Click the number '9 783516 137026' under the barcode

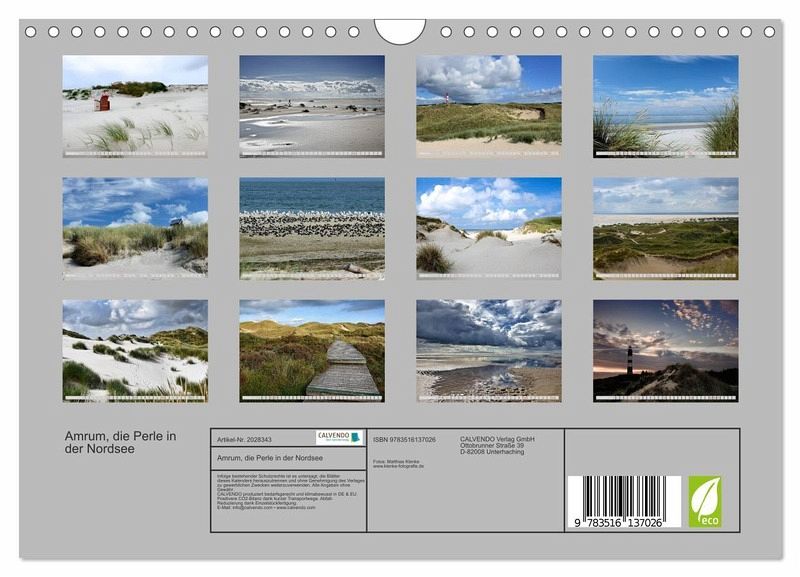pyautogui.click(x=618, y=523)
